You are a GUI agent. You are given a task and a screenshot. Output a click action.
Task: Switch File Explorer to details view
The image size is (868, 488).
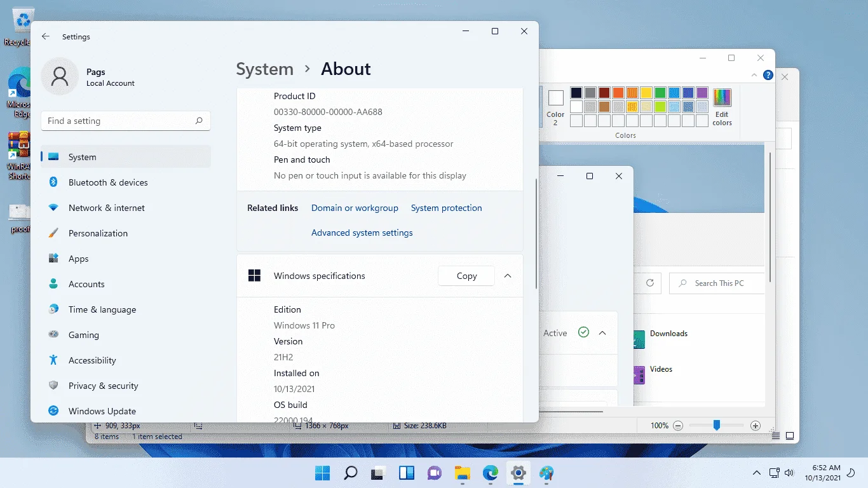[775, 436]
